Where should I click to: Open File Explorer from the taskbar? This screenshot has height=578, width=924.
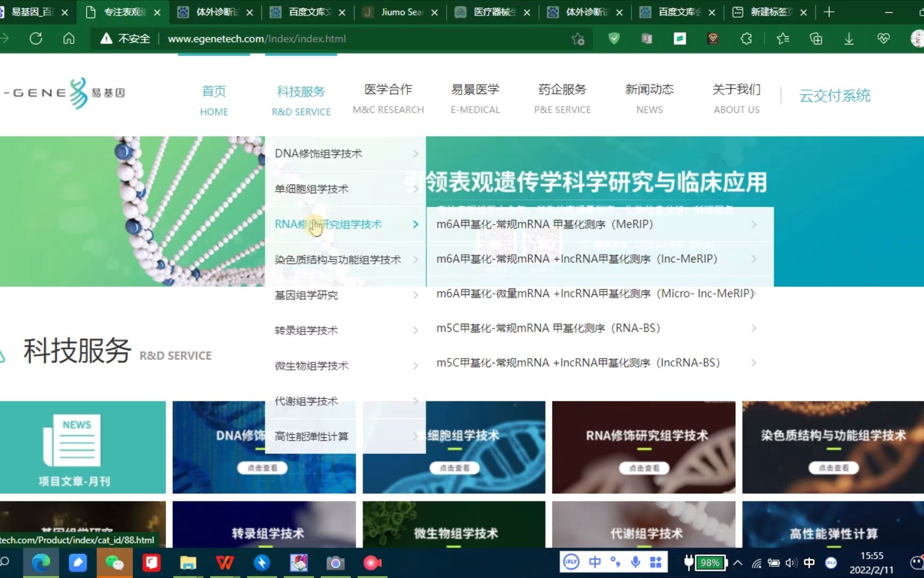click(188, 563)
